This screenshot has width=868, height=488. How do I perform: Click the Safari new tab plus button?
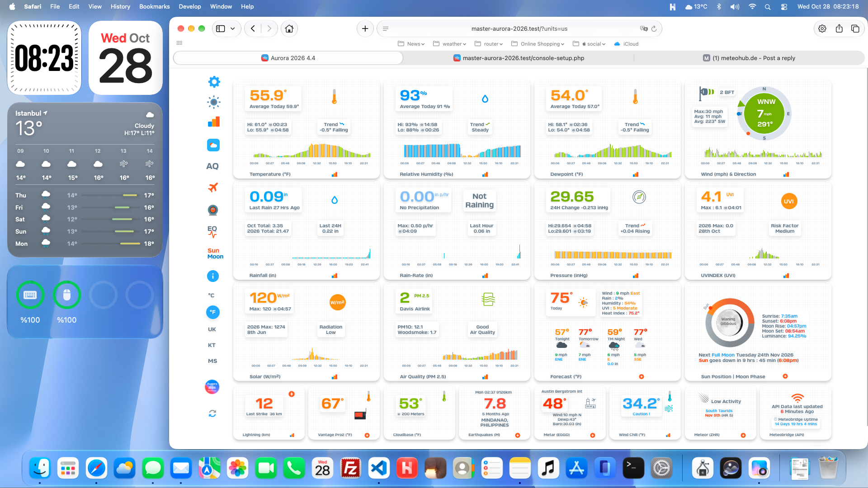tap(365, 28)
